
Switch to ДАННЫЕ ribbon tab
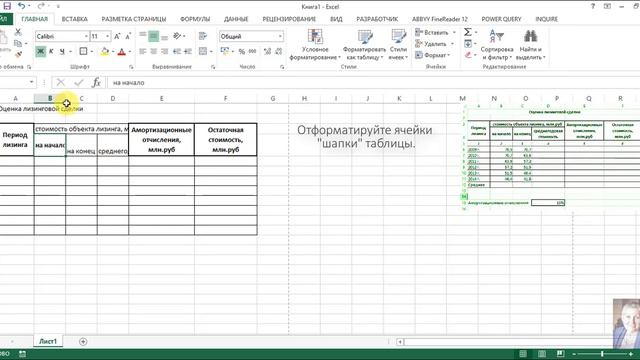point(236,19)
